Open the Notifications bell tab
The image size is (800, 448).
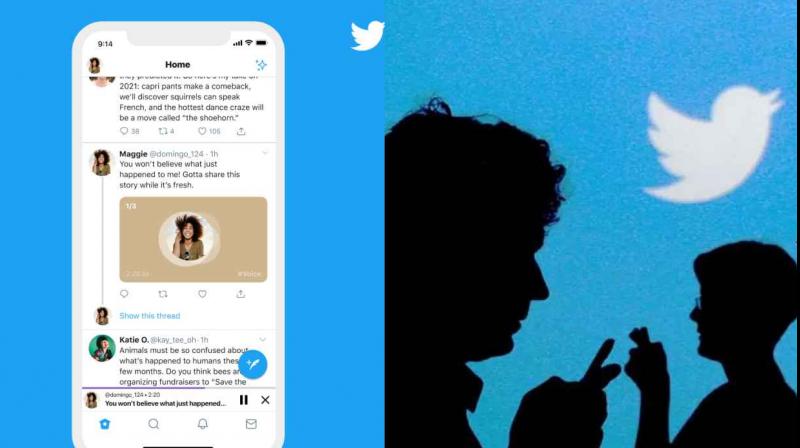(203, 424)
